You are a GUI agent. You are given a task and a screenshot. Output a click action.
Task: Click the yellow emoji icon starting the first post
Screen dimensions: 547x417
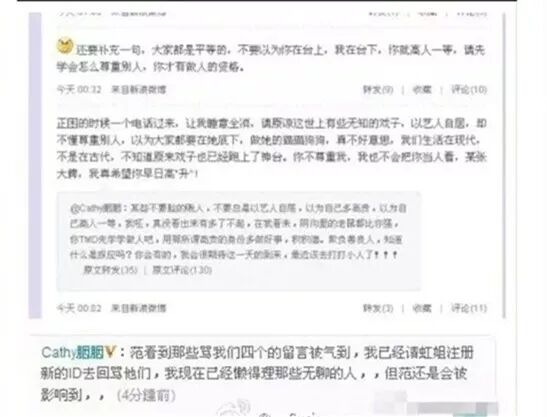pyautogui.click(x=65, y=46)
